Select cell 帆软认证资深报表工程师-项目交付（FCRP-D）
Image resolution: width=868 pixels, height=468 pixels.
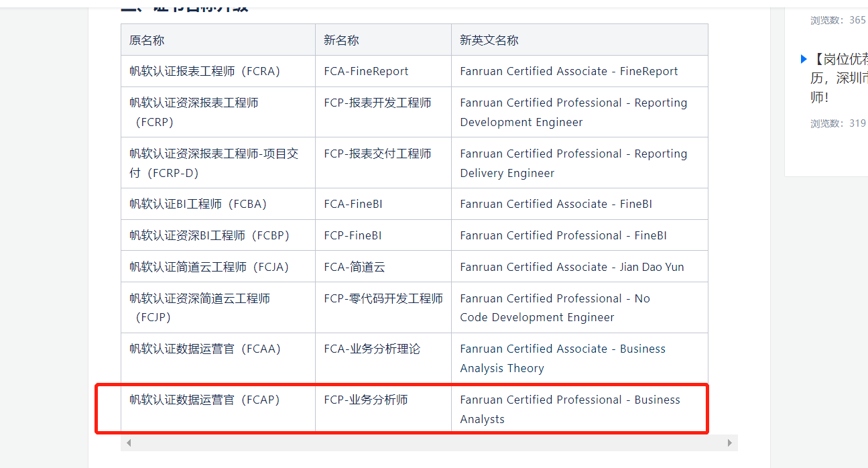218,163
